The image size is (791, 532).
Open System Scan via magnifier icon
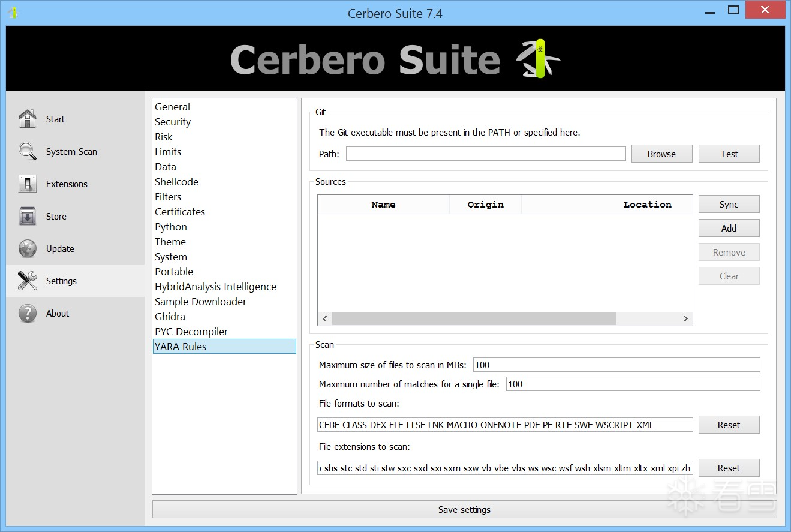pos(28,151)
